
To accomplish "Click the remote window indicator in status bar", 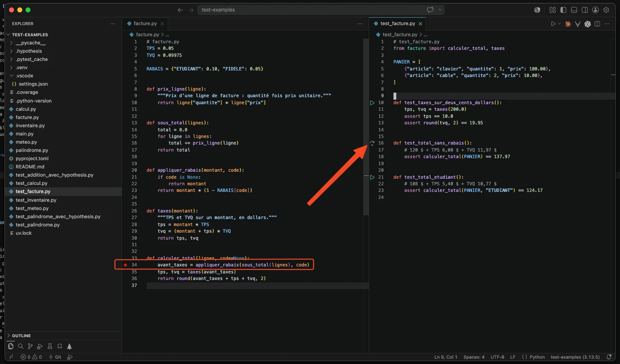I will coord(11,357).
